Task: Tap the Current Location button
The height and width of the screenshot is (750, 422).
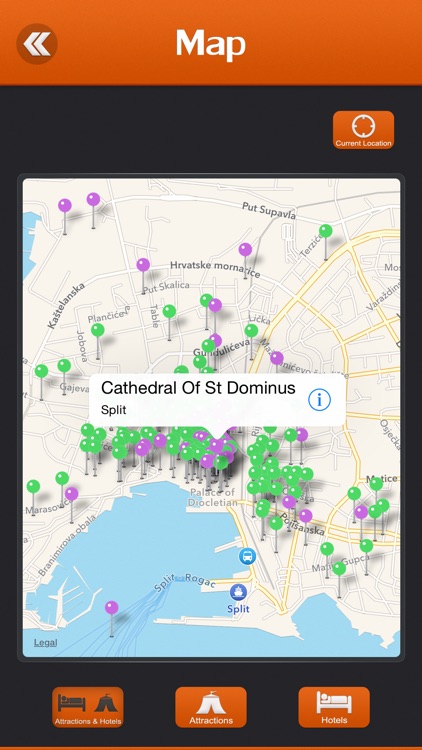Action: tap(364, 130)
